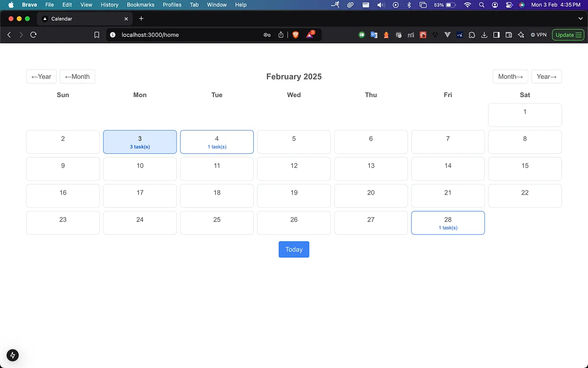This screenshot has width=588, height=368.
Task: Open Brave Shields panel
Action: 296,35
